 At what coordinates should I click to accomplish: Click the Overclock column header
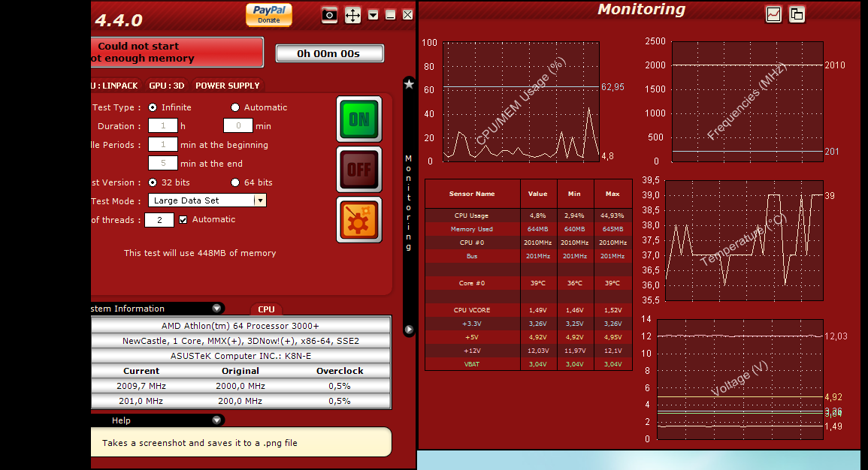click(340, 371)
